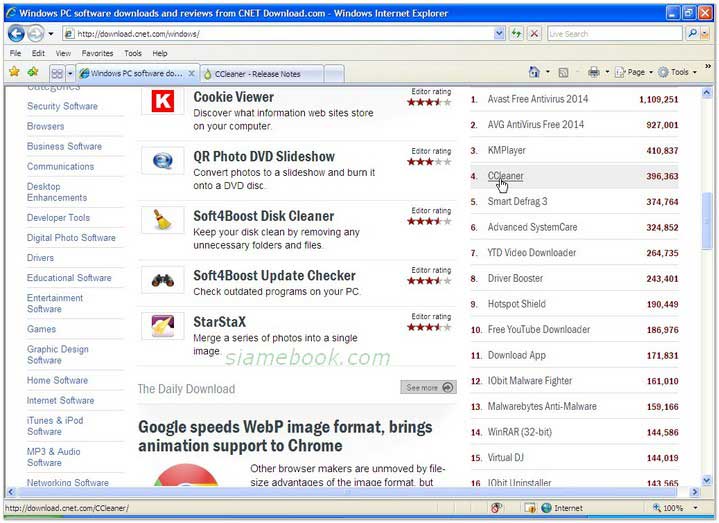The image size is (719, 523).
Task: Open the File menu
Action: click(16, 53)
